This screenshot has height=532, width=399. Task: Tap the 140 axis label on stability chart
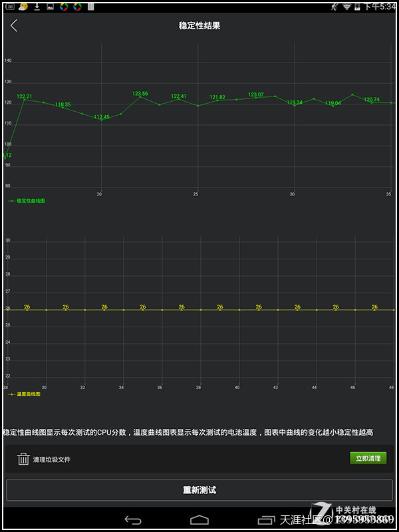(8, 61)
